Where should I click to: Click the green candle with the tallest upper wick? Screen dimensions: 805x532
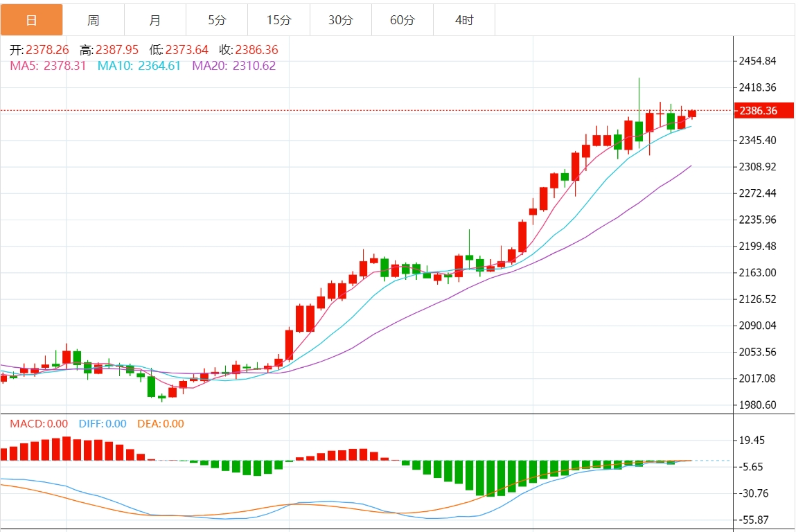coord(639,131)
